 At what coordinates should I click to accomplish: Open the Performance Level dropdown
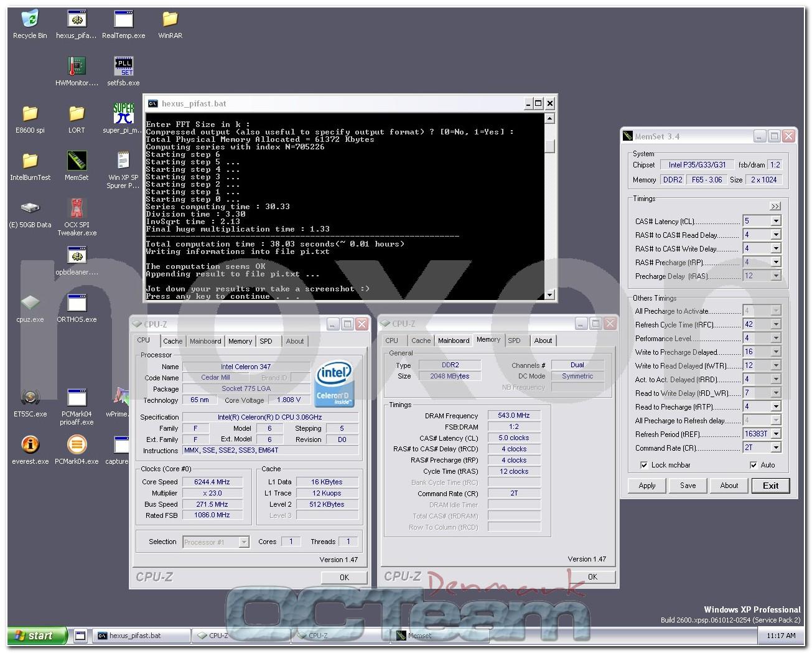[776, 338]
